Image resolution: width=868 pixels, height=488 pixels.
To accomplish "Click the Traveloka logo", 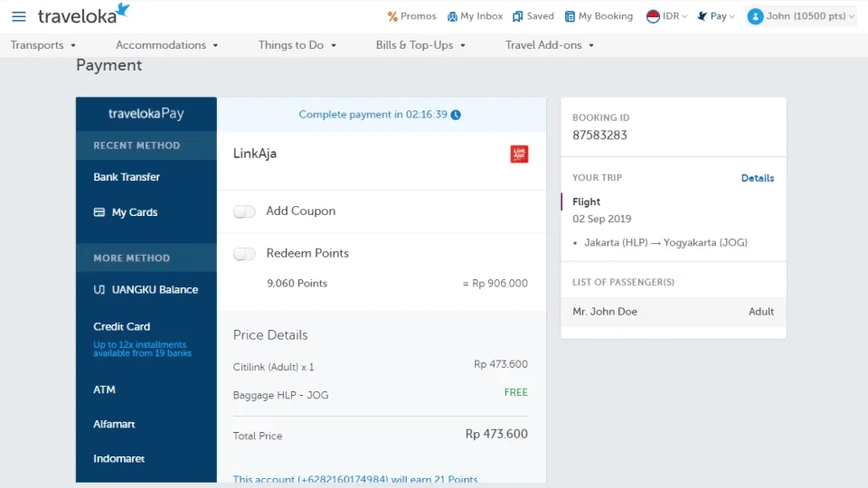I will coord(83,14).
